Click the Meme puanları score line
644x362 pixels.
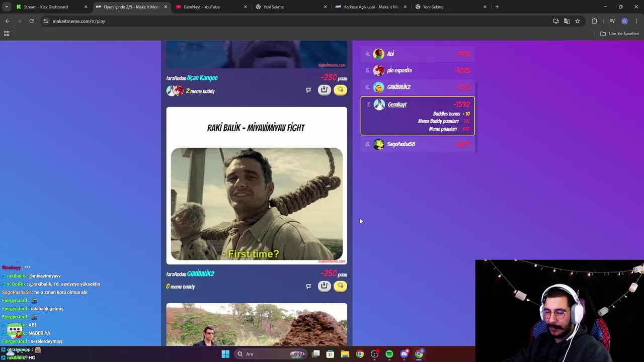point(449,129)
